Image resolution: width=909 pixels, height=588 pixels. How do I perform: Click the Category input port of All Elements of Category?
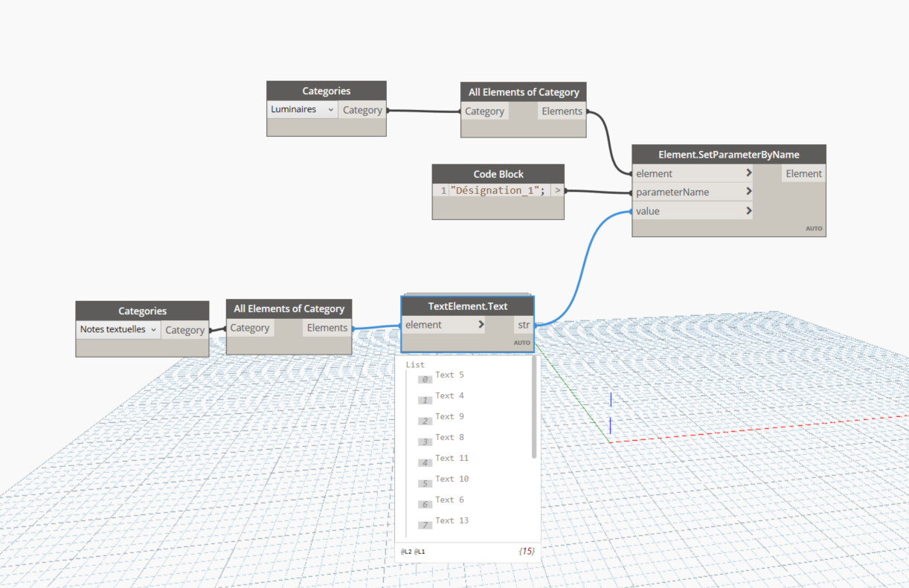coord(484,111)
